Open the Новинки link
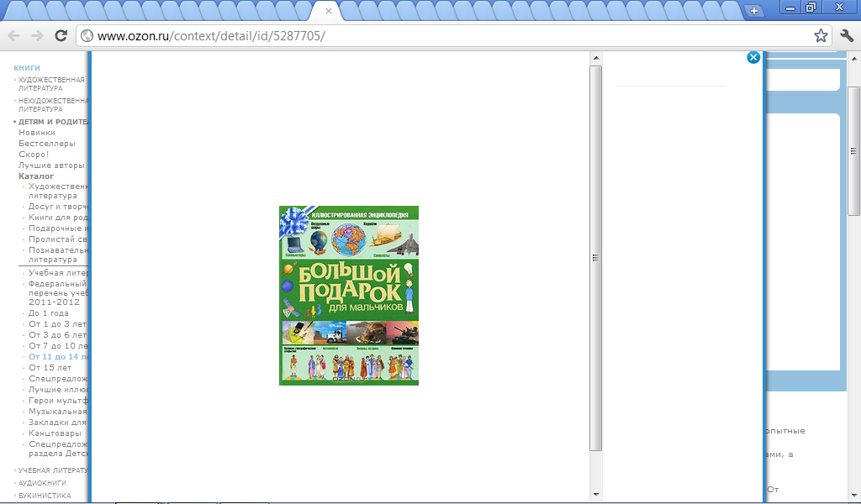Image resolution: width=861 pixels, height=504 pixels. tap(37, 133)
